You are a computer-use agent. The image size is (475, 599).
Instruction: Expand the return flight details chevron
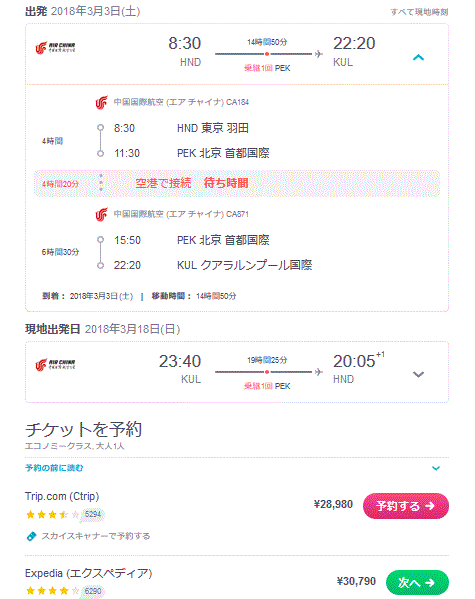coord(418,374)
